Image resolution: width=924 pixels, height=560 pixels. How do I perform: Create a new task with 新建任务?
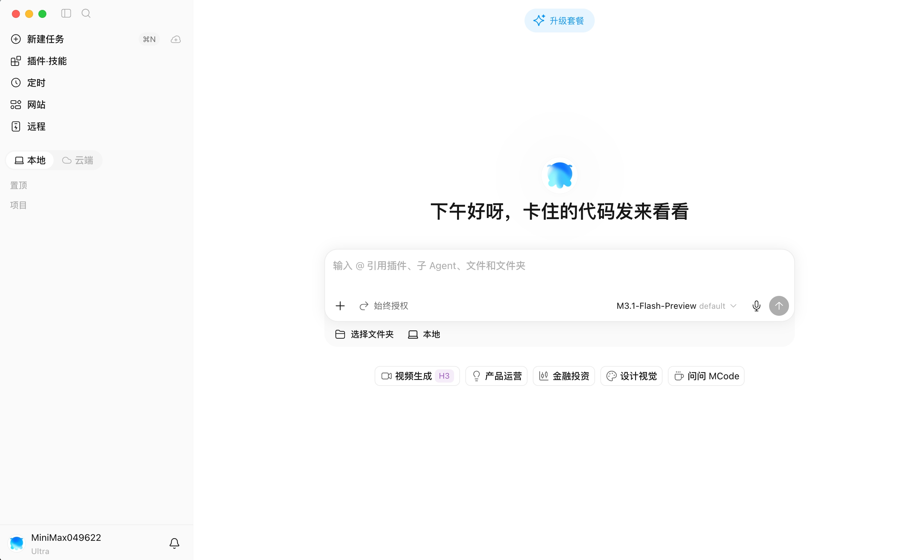pyautogui.click(x=45, y=39)
